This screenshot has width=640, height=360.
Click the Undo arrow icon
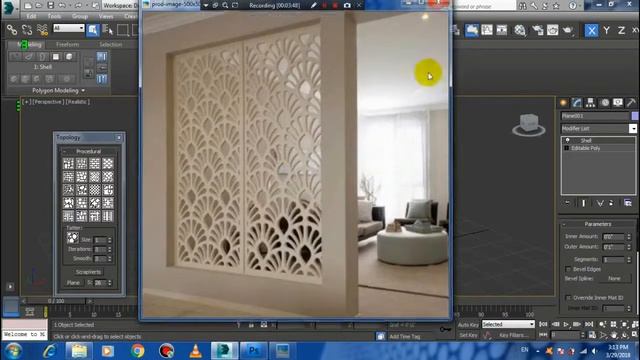(x=62, y=5)
